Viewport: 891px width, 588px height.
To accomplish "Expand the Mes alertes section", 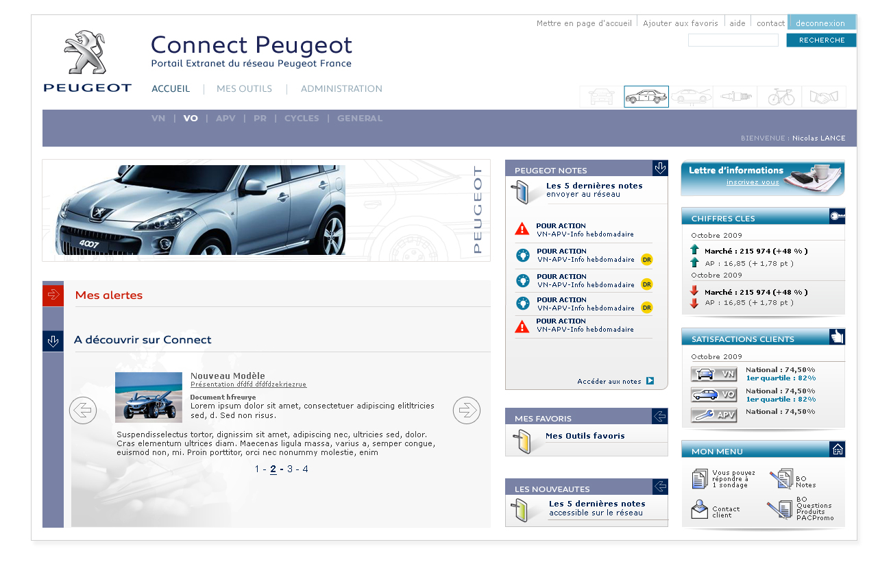I will click(53, 295).
